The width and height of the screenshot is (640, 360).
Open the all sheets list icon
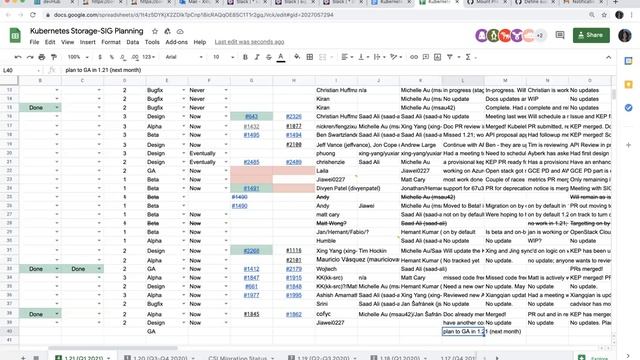pos(36,358)
